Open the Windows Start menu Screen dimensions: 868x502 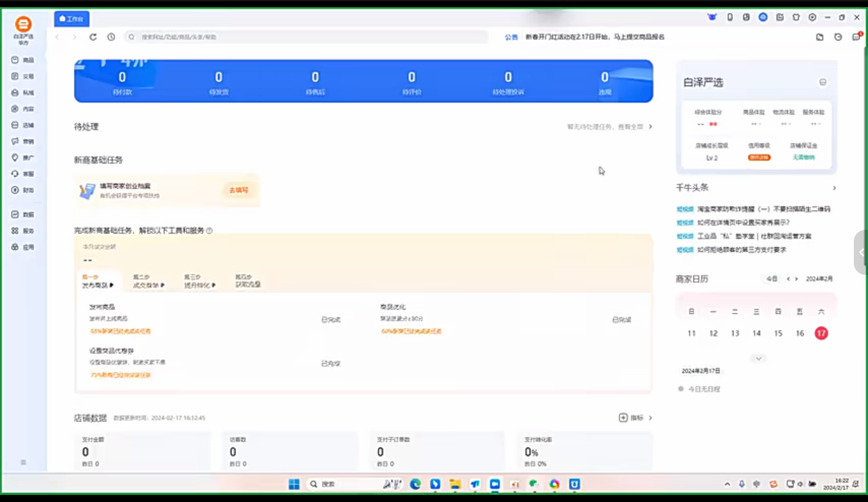(x=294, y=484)
